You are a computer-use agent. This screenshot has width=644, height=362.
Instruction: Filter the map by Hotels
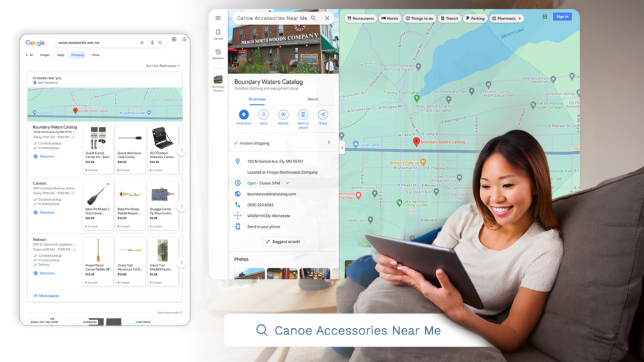(390, 19)
